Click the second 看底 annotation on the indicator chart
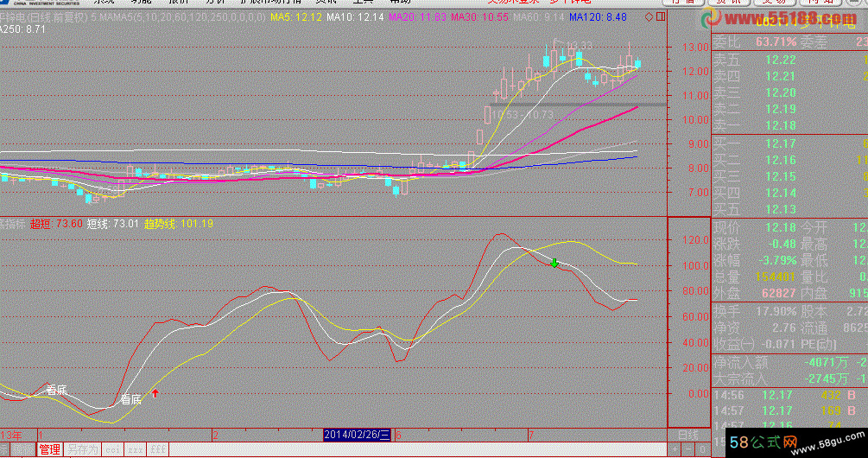868x458 pixels. coord(130,399)
